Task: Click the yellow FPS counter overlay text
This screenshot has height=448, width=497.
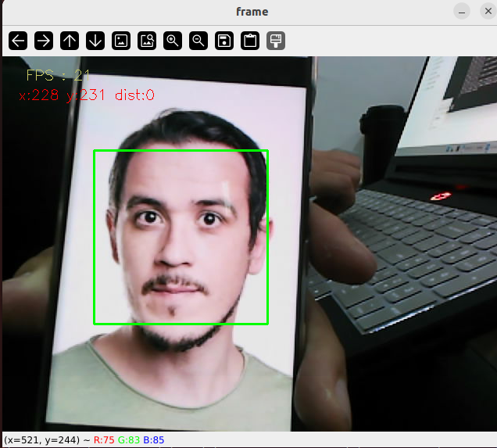Action: pos(59,76)
